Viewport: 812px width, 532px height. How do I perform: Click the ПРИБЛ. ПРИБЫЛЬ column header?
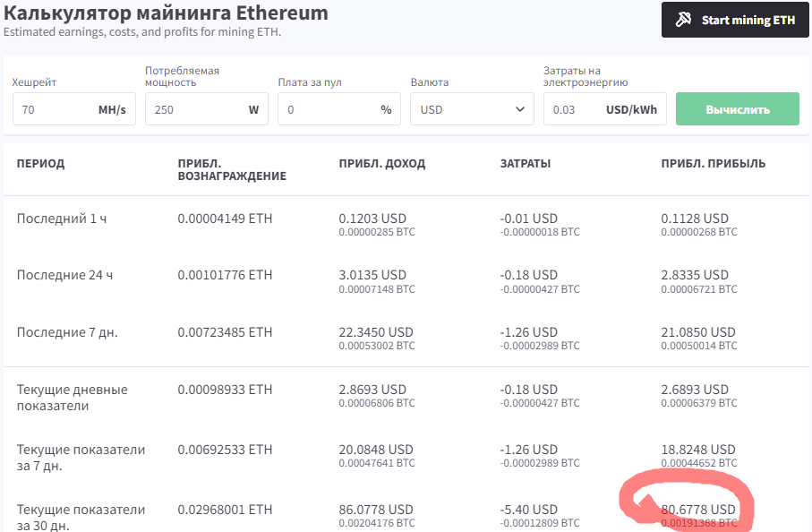(x=713, y=164)
